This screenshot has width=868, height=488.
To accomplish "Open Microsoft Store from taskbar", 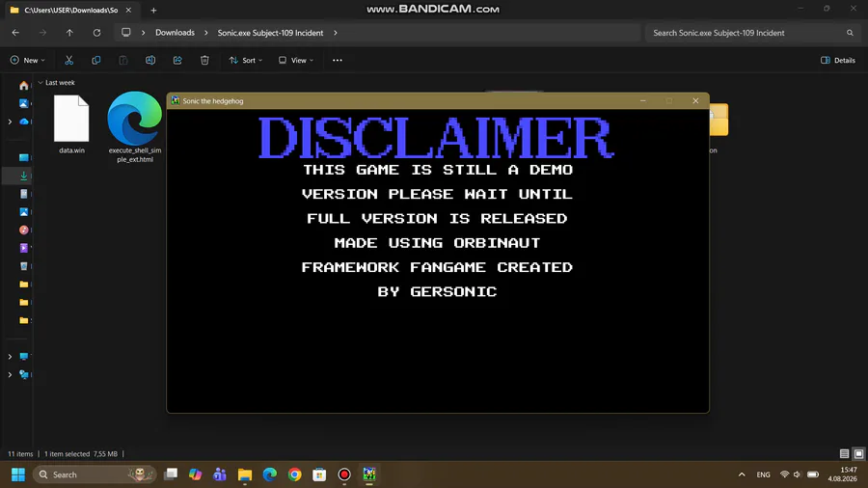I will pyautogui.click(x=319, y=474).
